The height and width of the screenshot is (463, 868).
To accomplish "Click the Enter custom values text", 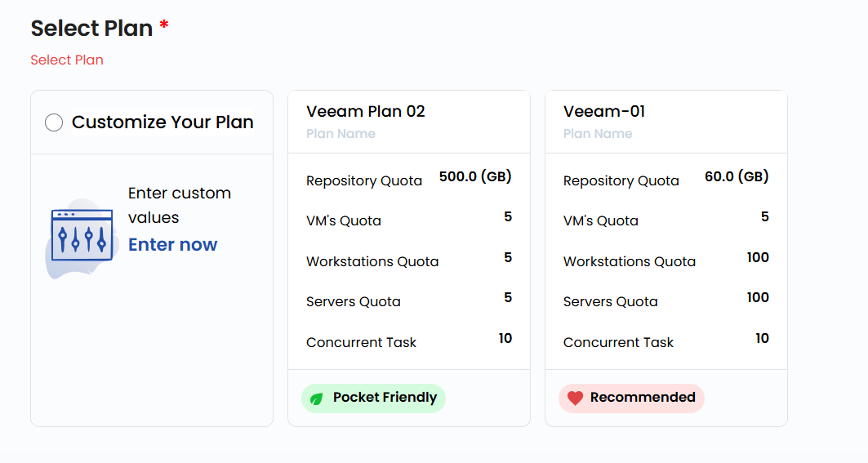I will [x=180, y=206].
